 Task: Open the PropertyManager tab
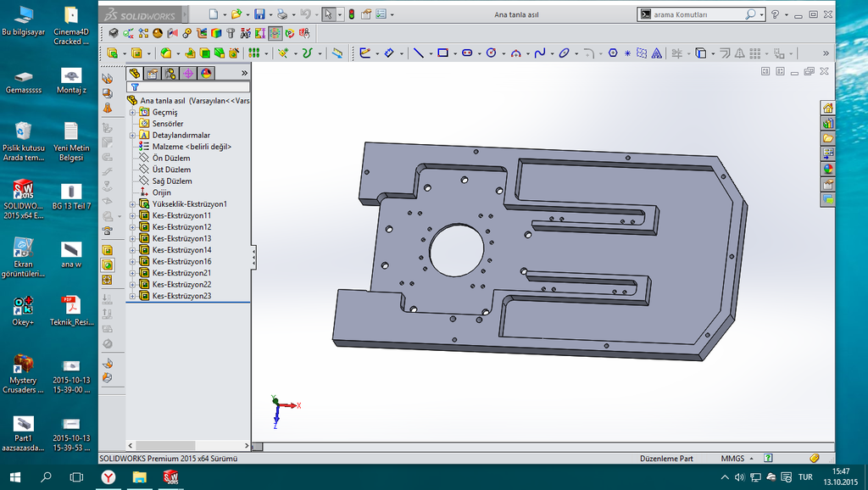click(x=153, y=74)
